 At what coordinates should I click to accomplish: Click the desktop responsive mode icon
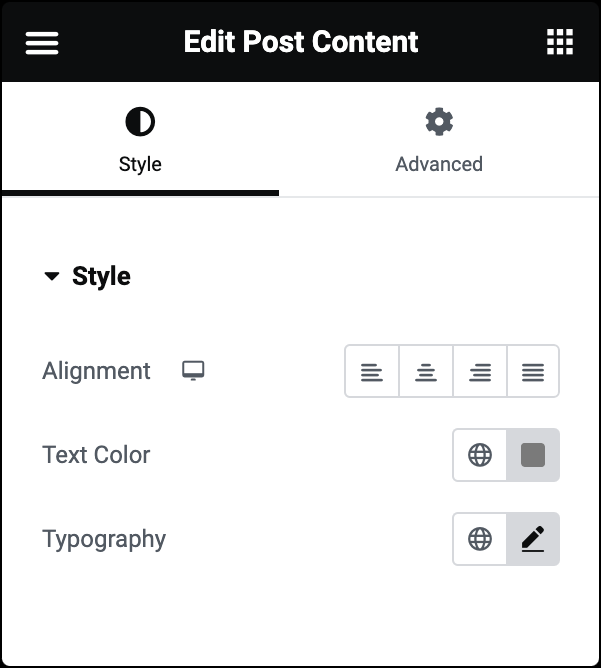point(193,371)
